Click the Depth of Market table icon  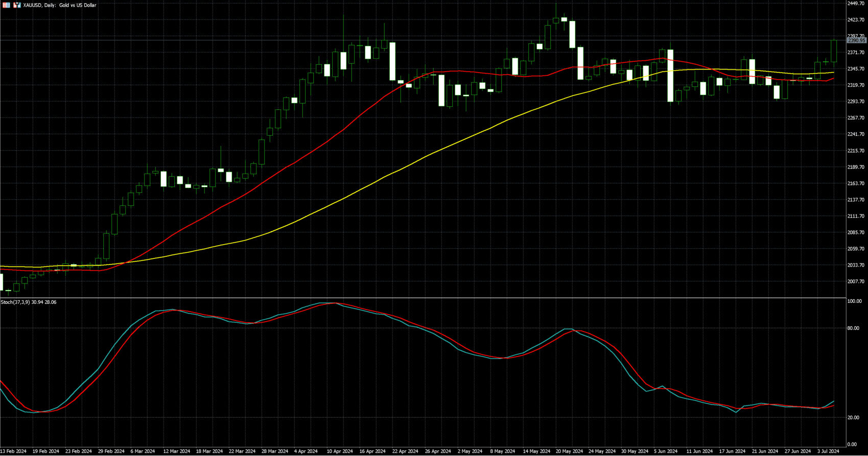point(6,5)
